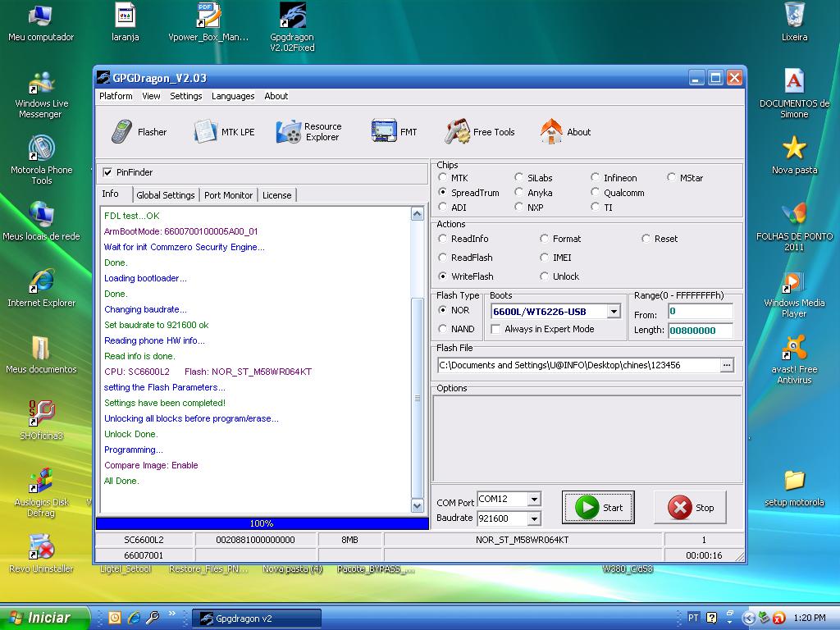Click the About house icon in toolbar
Viewport: 840px width, 630px height.
coord(551,132)
